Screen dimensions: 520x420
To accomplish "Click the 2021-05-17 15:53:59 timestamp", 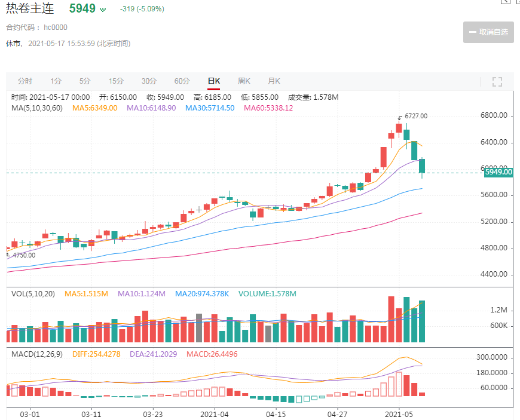I will pyautogui.click(x=62, y=44).
